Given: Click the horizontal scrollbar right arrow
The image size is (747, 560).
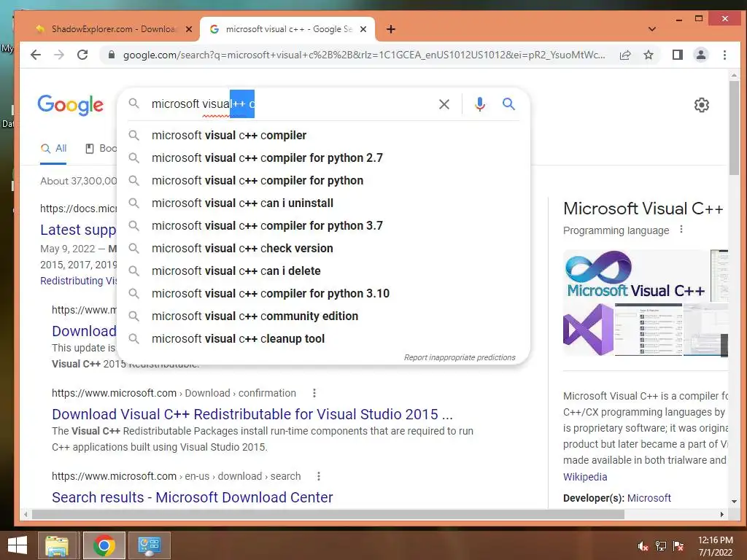Looking at the screenshot, I should click(x=721, y=514).
